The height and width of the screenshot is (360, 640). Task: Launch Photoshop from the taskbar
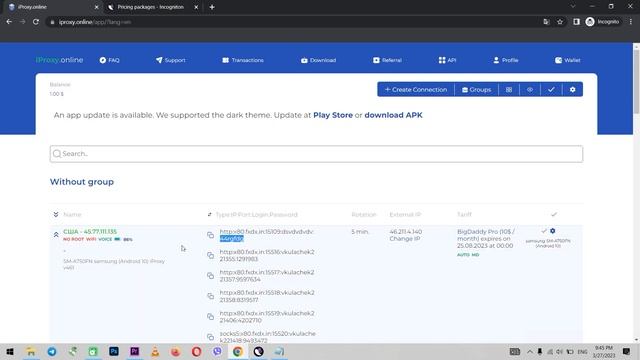click(114, 351)
